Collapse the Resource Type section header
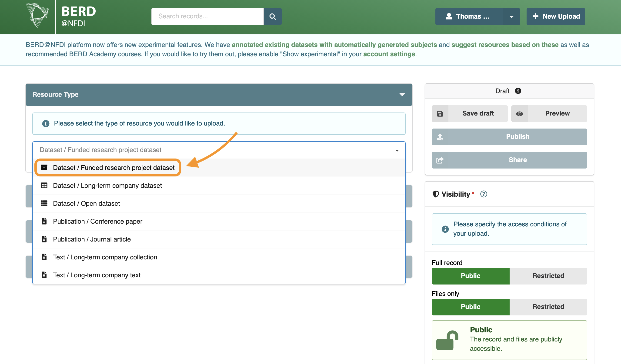The height and width of the screenshot is (364, 621). pos(219,95)
